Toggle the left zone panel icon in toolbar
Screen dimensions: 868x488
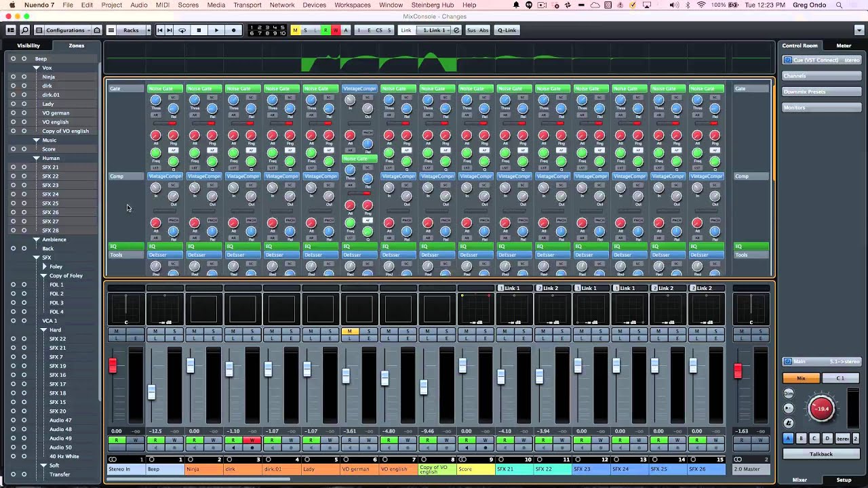(11, 30)
